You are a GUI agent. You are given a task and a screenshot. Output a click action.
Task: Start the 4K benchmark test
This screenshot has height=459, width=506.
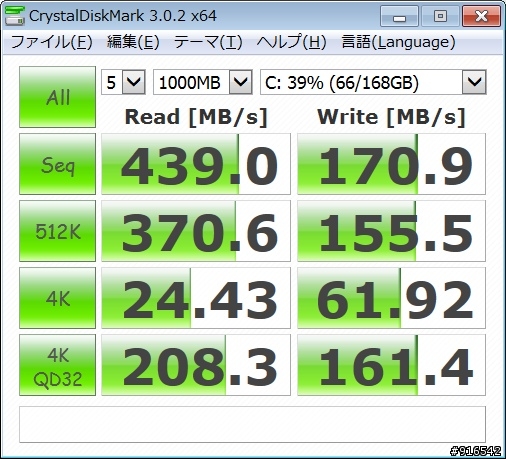58,298
